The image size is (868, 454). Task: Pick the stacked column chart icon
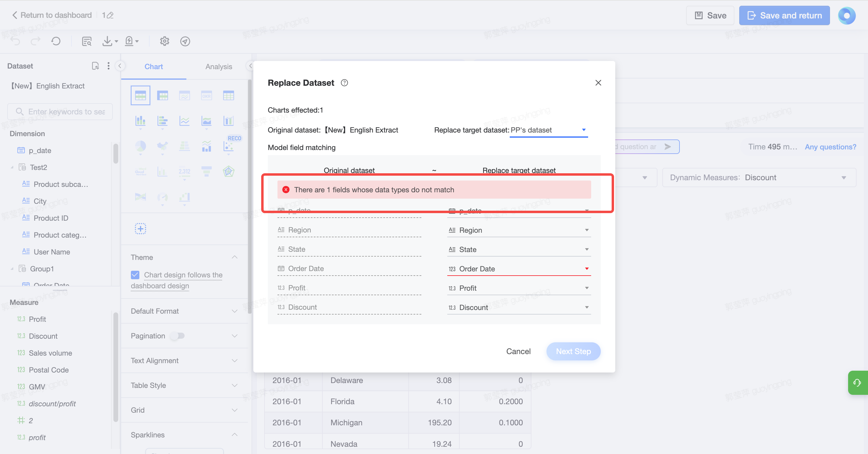click(x=141, y=121)
